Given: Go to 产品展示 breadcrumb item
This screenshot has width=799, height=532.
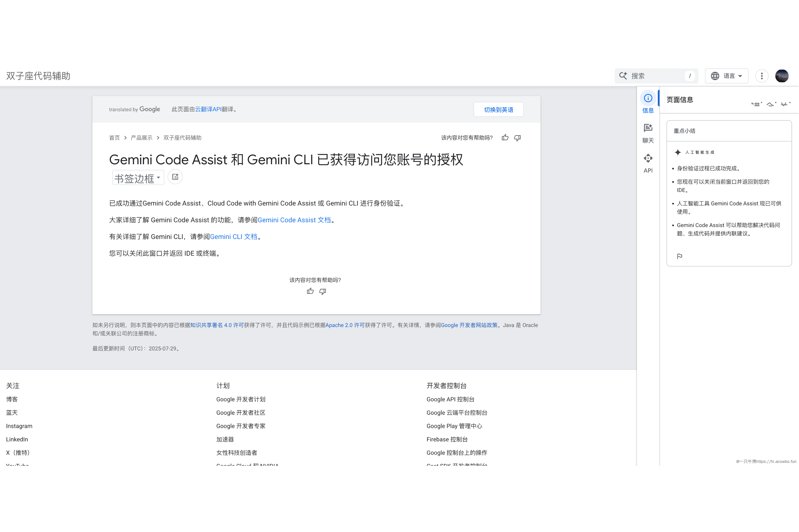Looking at the screenshot, I should tap(141, 138).
